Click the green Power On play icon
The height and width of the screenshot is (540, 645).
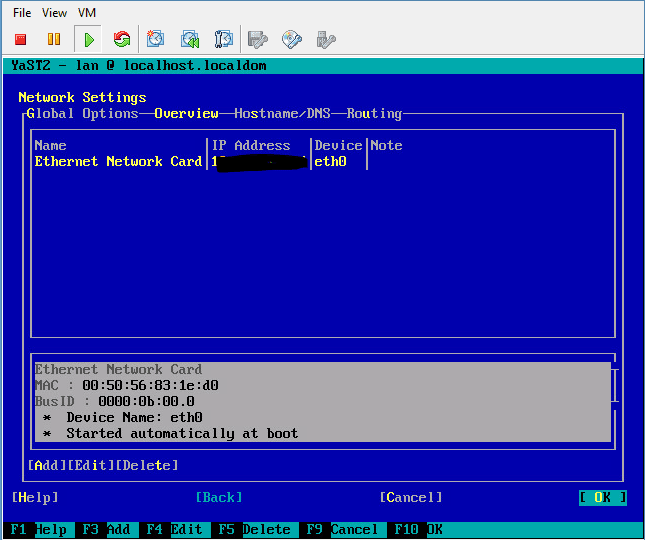pos(88,39)
